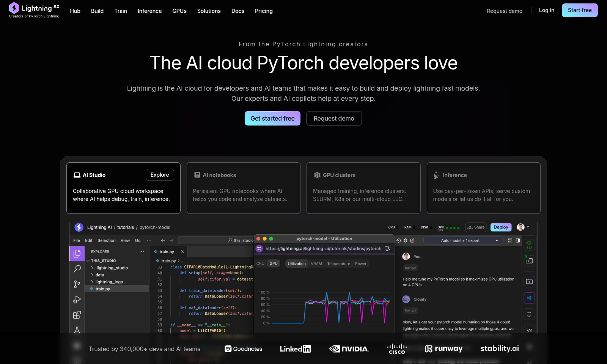Image resolution: width=607 pixels, height=364 pixels.
Task: Open Explorer panel more actions ellipsis
Action: point(142,251)
